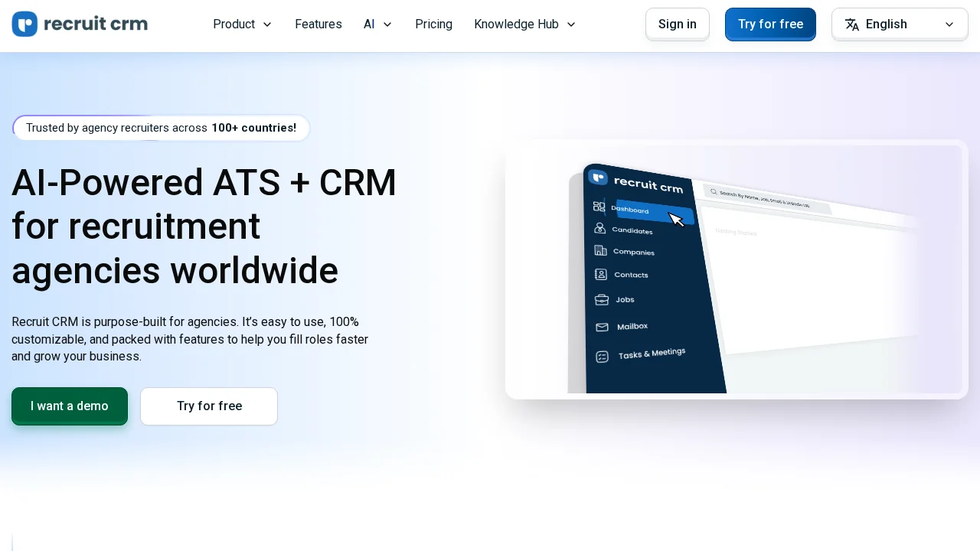Click the Mailbox envelope icon
Image resolution: width=980 pixels, height=551 pixels.
[x=602, y=327]
